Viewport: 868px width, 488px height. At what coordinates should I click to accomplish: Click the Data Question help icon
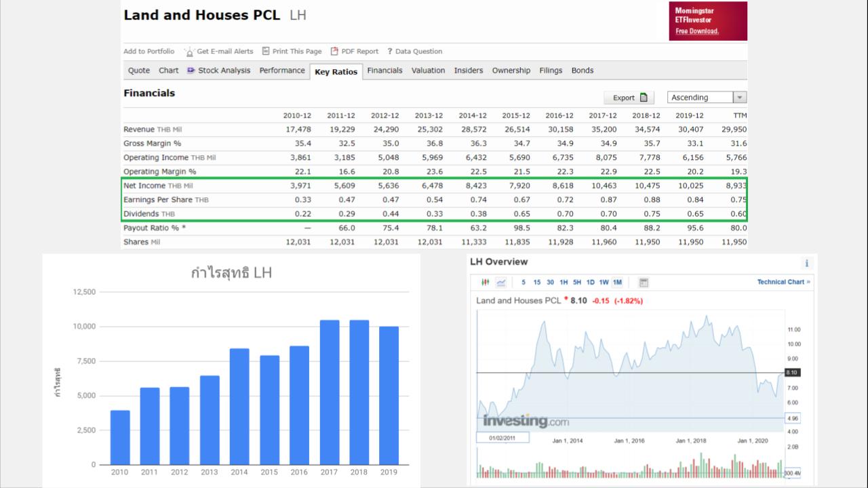[390, 52]
